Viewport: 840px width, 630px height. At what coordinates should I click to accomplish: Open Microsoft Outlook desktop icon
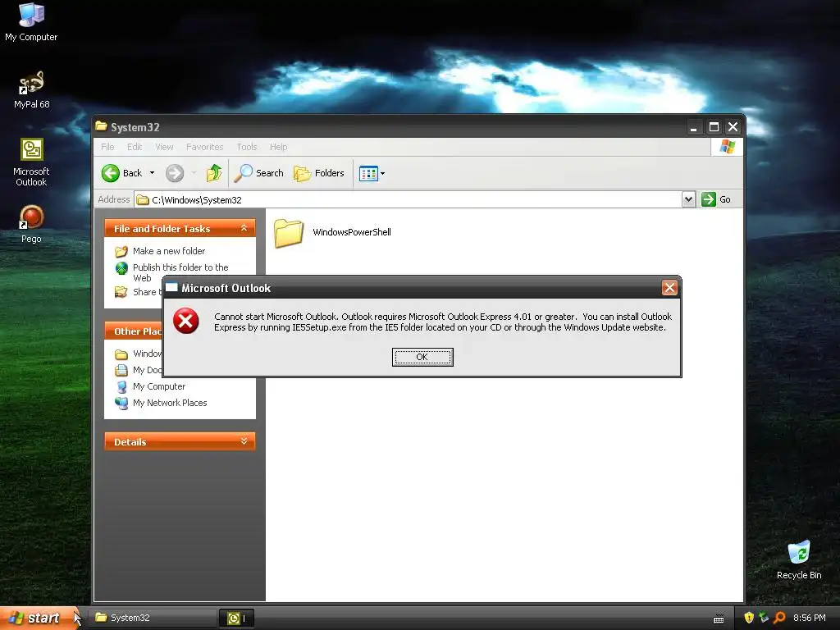32,162
